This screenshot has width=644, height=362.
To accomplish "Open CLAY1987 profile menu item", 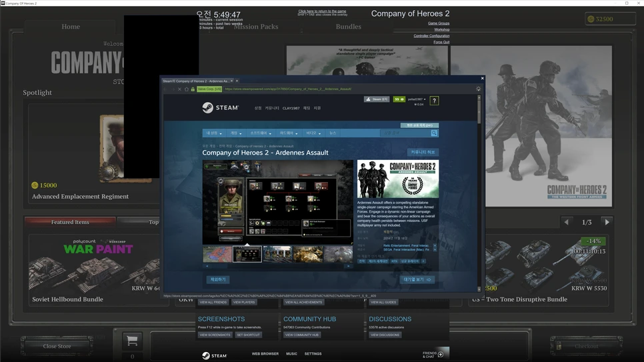I will click(291, 108).
